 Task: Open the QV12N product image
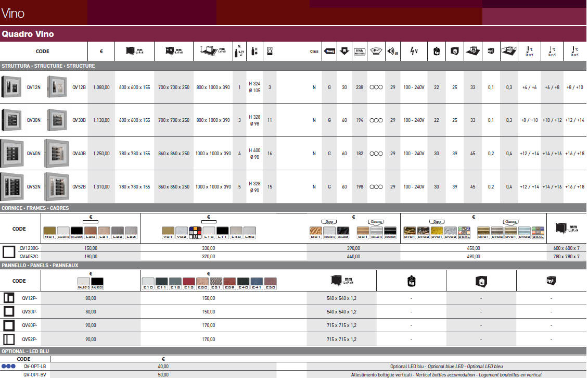(x=11, y=87)
